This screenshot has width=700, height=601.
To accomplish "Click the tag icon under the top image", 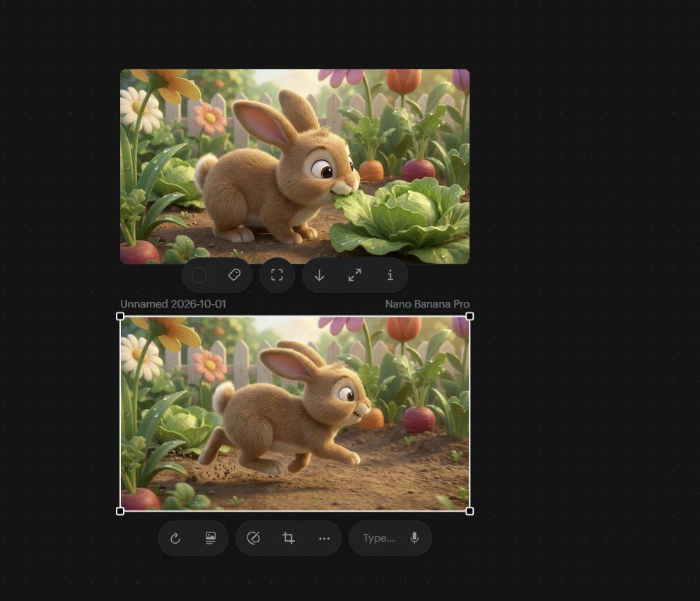I will point(234,275).
